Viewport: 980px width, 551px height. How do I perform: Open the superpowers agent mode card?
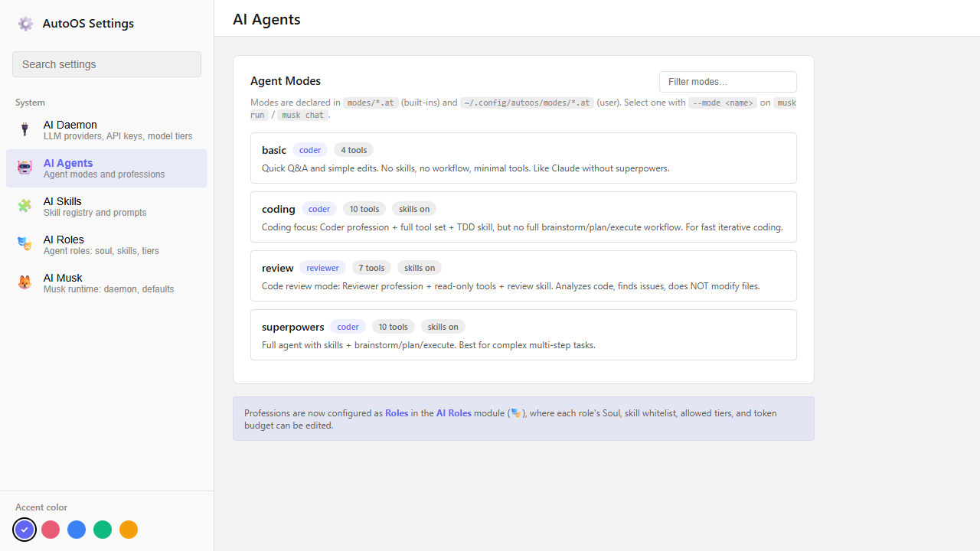click(524, 335)
